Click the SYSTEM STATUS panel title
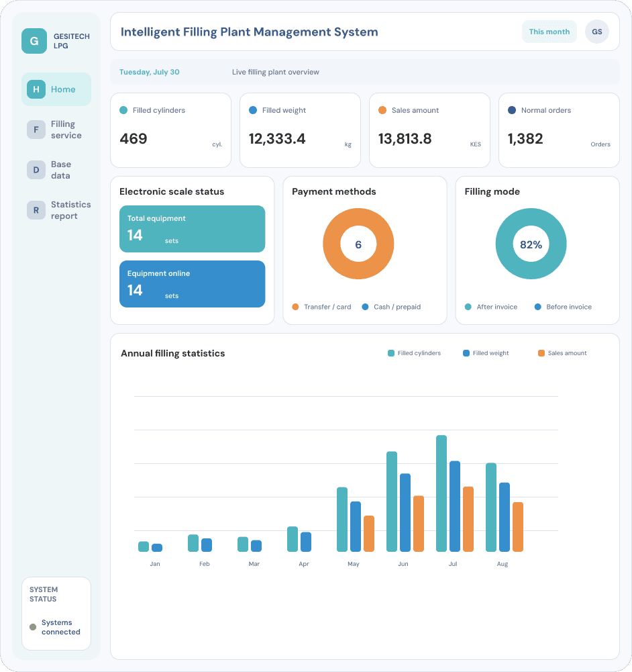Screen dimensions: 632x672 click(x=44, y=594)
